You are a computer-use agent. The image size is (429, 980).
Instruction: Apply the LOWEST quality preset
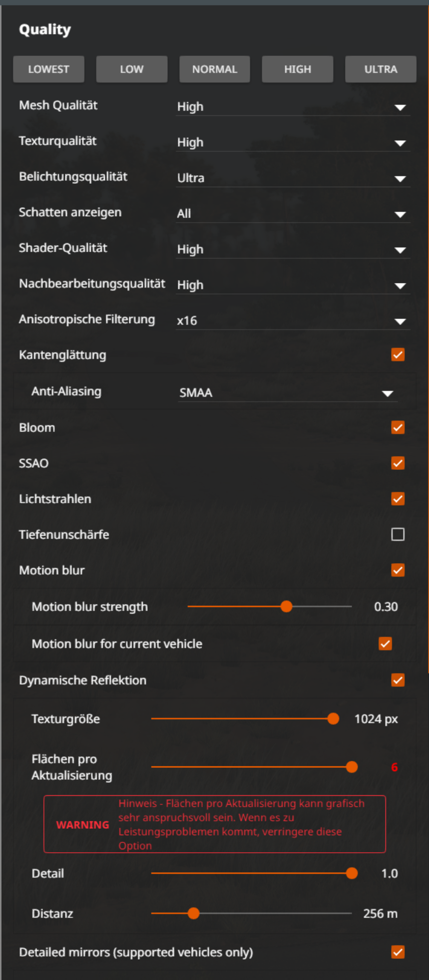pyautogui.click(x=48, y=69)
